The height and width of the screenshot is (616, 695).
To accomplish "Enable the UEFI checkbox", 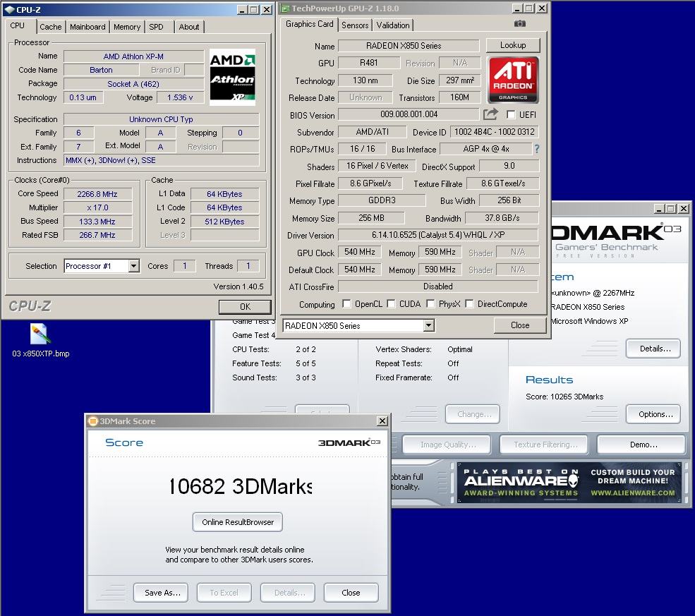I will point(511,115).
